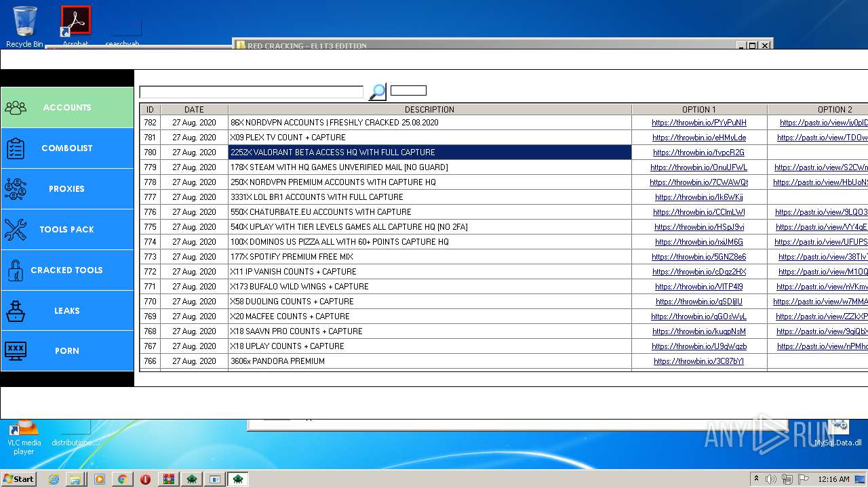Open Option 2 pastr link in row 773
868x488 pixels.
[x=823, y=257]
